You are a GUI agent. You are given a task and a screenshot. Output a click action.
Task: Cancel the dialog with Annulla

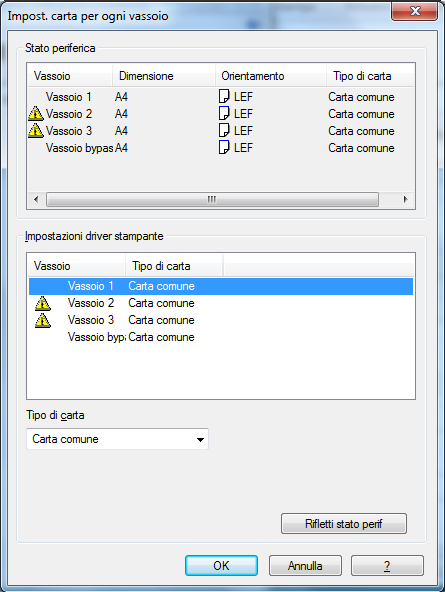click(305, 566)
